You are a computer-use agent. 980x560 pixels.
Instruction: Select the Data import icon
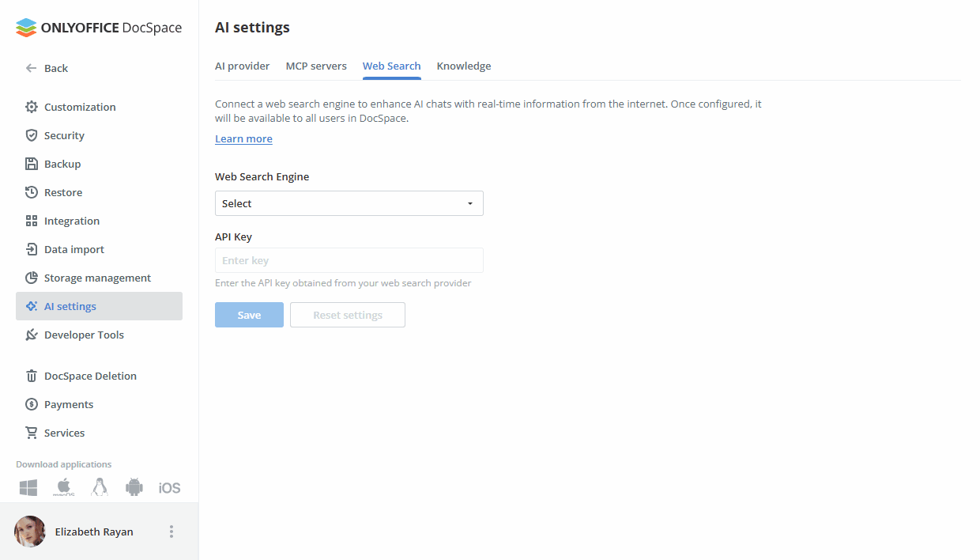pos(30,249)
